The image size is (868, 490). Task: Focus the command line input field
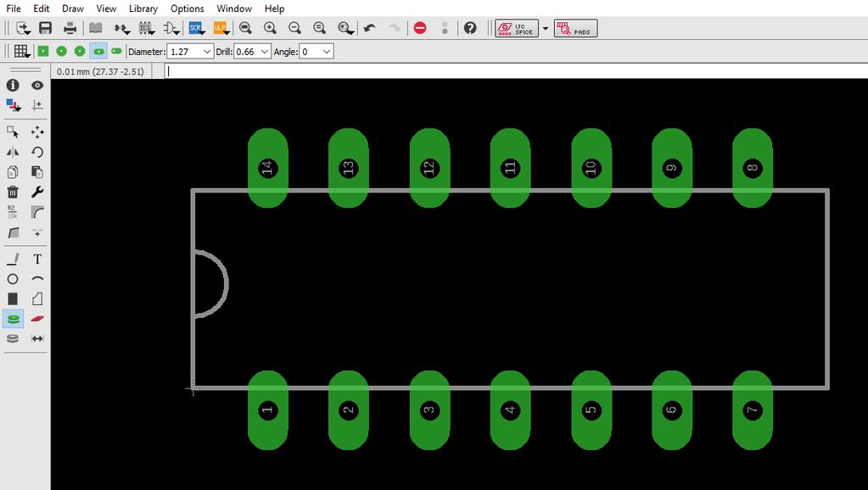[516, 71]
